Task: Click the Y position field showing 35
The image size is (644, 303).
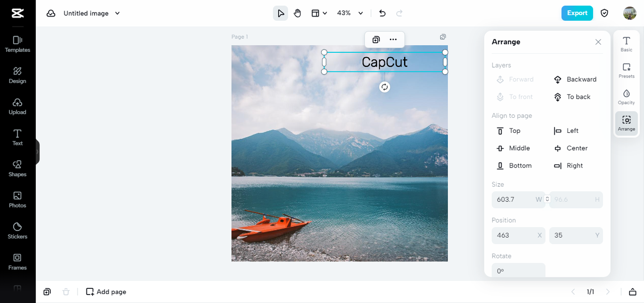Action: 576,236
